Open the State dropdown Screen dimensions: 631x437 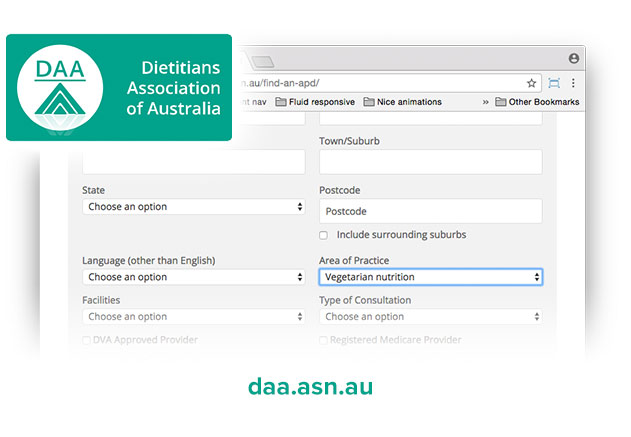[x=194, y=207]
